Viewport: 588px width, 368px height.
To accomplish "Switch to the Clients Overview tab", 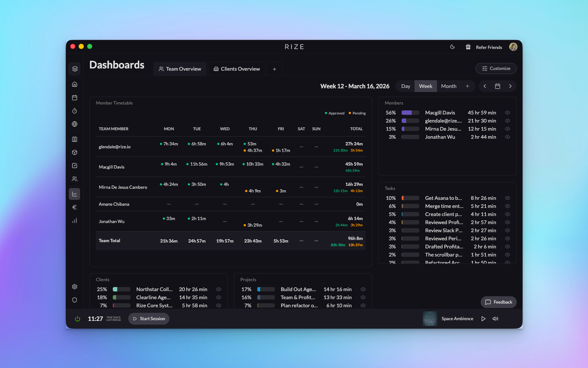I will point(236,68).
